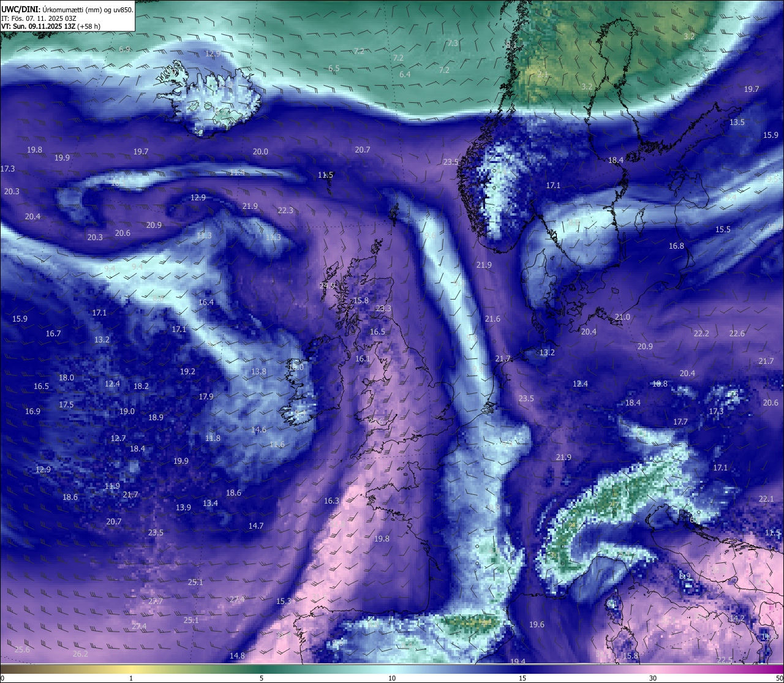
Task: Click the map value '27.7'
Action: point(156,601)
